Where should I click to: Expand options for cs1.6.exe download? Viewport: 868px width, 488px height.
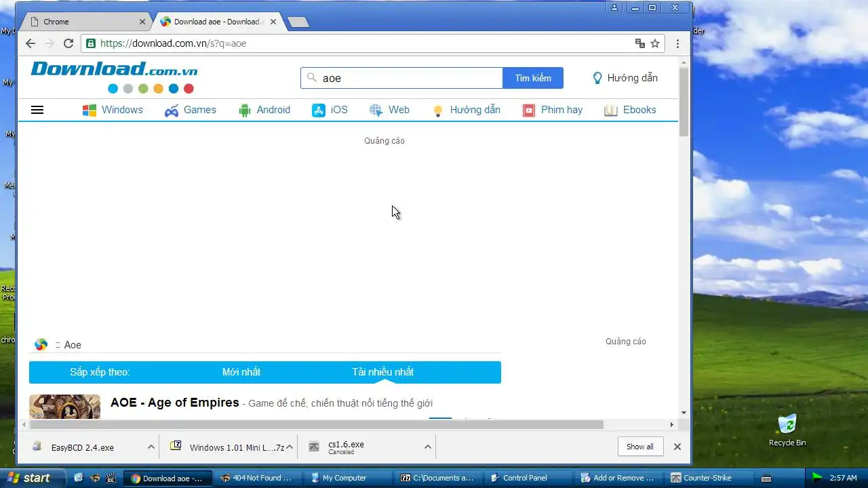click(428, 447)
